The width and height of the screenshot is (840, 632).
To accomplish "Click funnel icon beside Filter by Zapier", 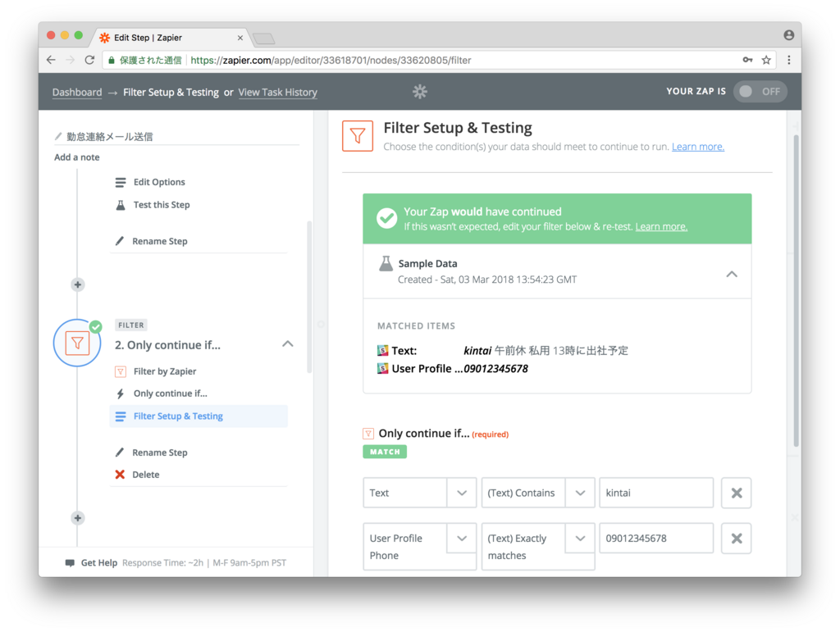I will (x=121, y=371).
